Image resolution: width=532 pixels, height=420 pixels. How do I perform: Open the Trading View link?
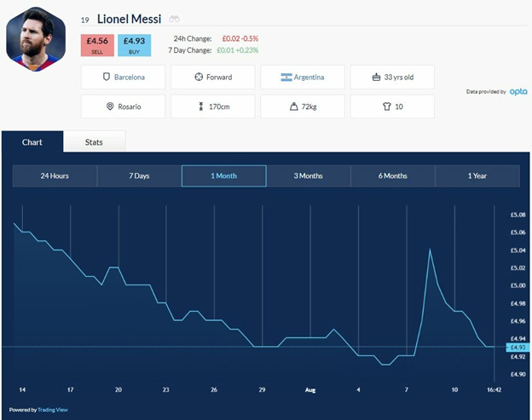[x=53, y=410]
